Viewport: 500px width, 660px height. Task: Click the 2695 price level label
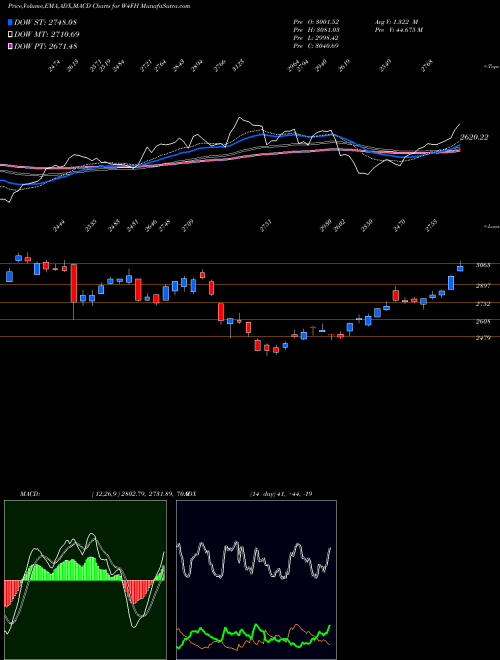point(482,322)
